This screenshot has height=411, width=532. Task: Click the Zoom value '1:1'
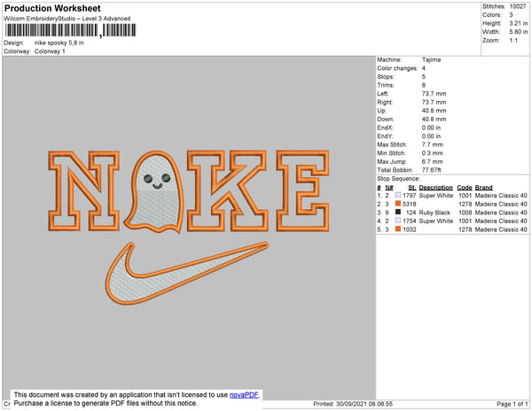coord(513,41)
